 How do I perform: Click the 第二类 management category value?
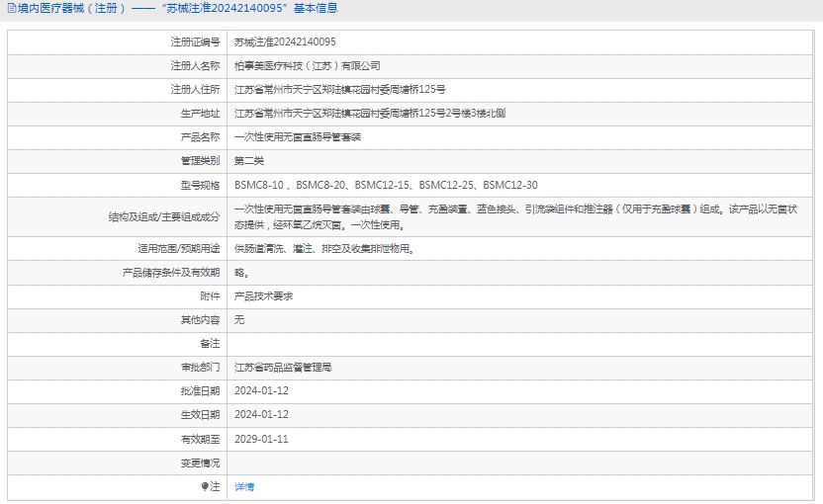tap(249, 161)
